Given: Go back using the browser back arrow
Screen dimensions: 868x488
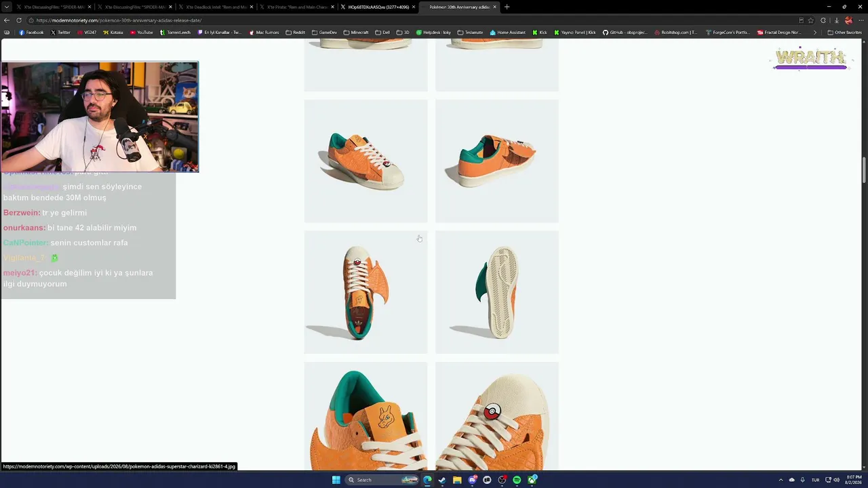Looking at the screenshot, I should point(7,20).
